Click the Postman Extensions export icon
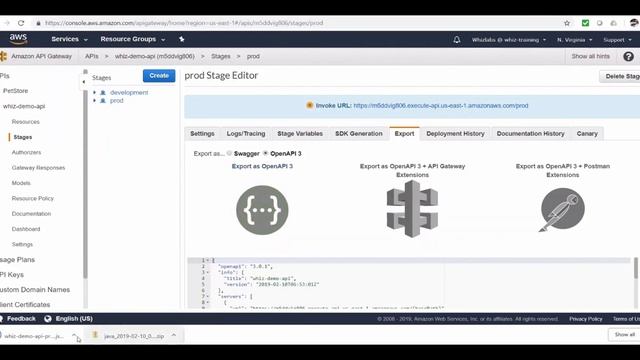The image size is (640, 360). (562, 210)
